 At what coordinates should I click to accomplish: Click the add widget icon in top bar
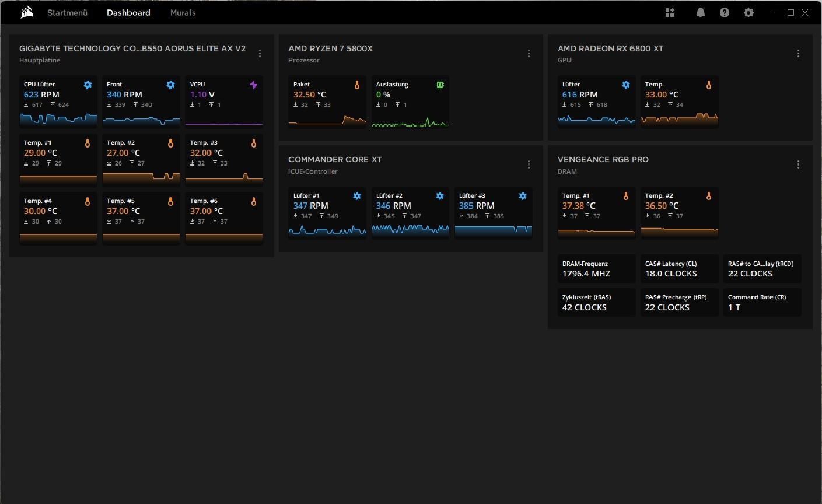point(670,12)
